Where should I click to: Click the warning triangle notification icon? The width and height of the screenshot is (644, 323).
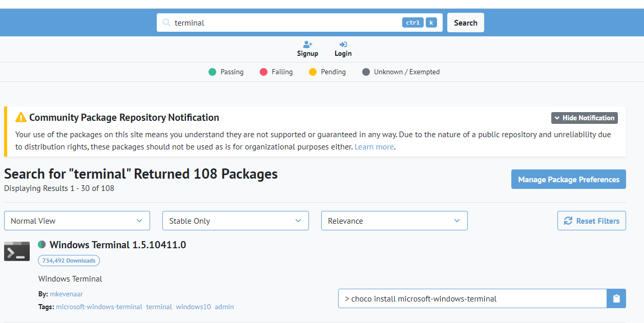20,117
